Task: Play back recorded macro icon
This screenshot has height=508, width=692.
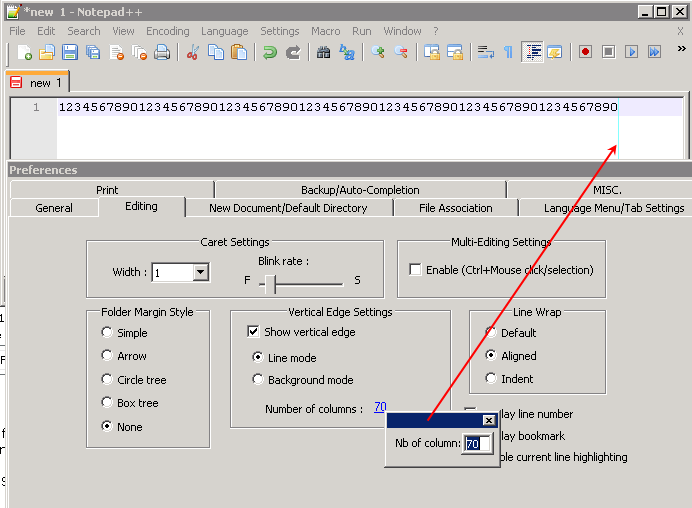Action: click(x=632, y=52)
